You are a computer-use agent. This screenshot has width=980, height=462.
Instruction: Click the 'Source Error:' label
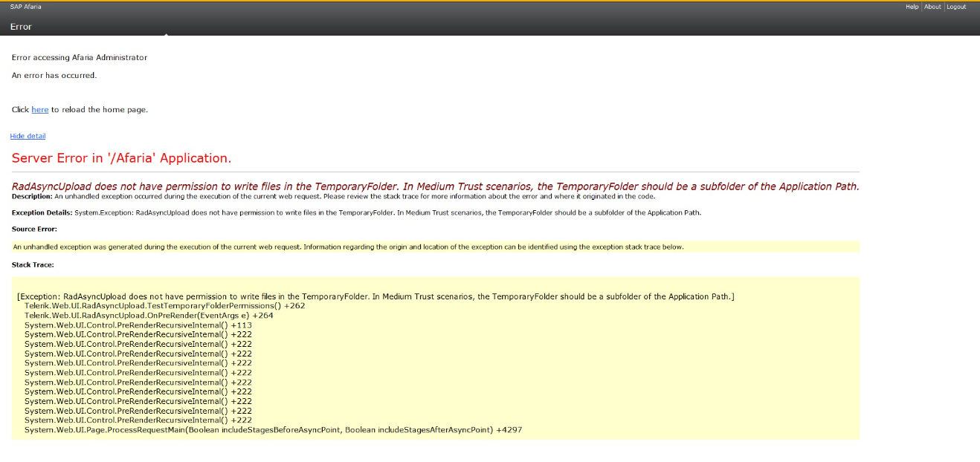[x=34, y=230]
